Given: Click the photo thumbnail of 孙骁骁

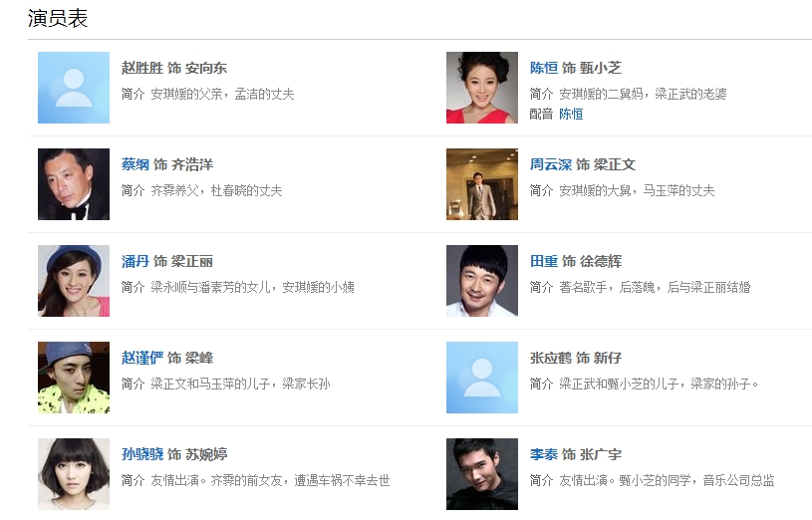Looking at the screenshot, I should (74, 474).
